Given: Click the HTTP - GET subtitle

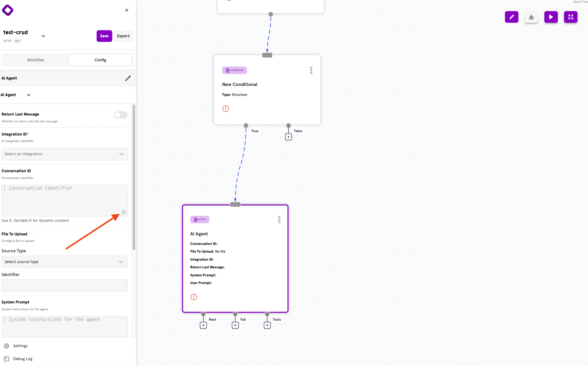Looking at the screenshot, I should tap(12, 41).
